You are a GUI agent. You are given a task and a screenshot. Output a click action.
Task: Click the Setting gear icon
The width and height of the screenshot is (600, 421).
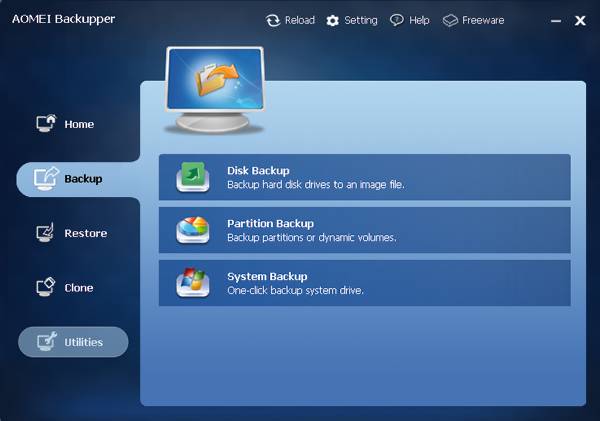[x=333, y=21]
